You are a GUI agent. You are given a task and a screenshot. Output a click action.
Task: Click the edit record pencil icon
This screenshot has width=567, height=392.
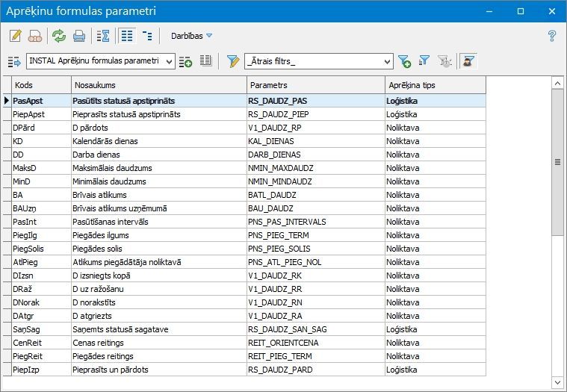pos(15,36)
